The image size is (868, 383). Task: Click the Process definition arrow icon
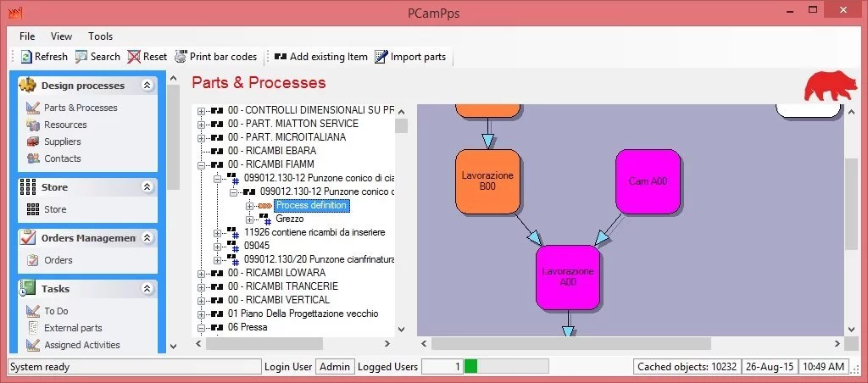coord(265,205)
